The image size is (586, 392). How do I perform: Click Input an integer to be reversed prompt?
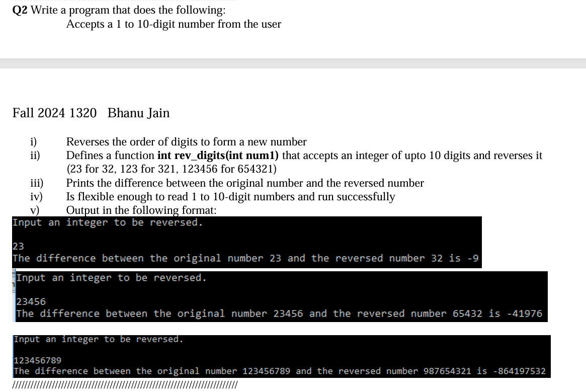pyautogui.click(x=108, y=222)
